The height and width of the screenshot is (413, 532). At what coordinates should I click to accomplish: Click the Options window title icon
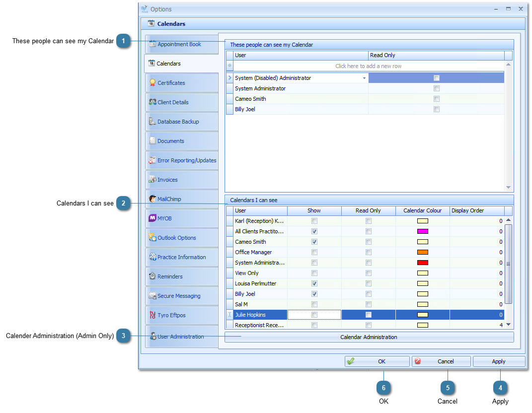145,9
